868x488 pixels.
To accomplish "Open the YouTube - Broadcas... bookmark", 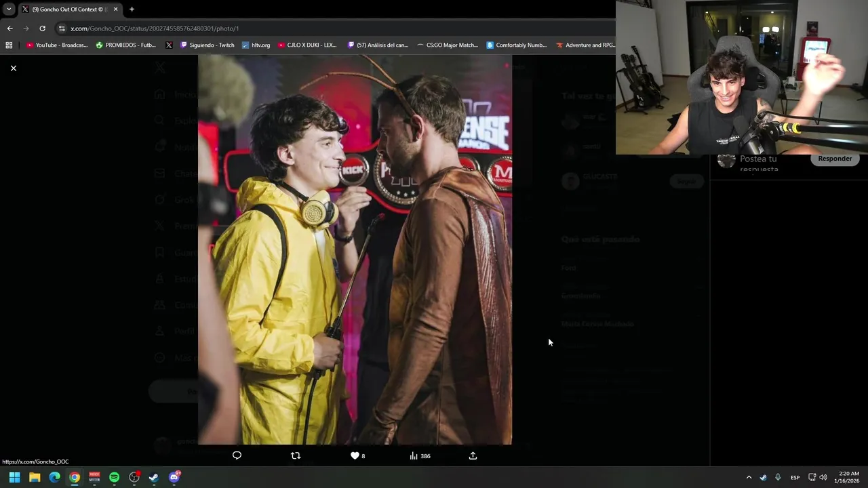I will pyautogui.click(x=57, y=45).
